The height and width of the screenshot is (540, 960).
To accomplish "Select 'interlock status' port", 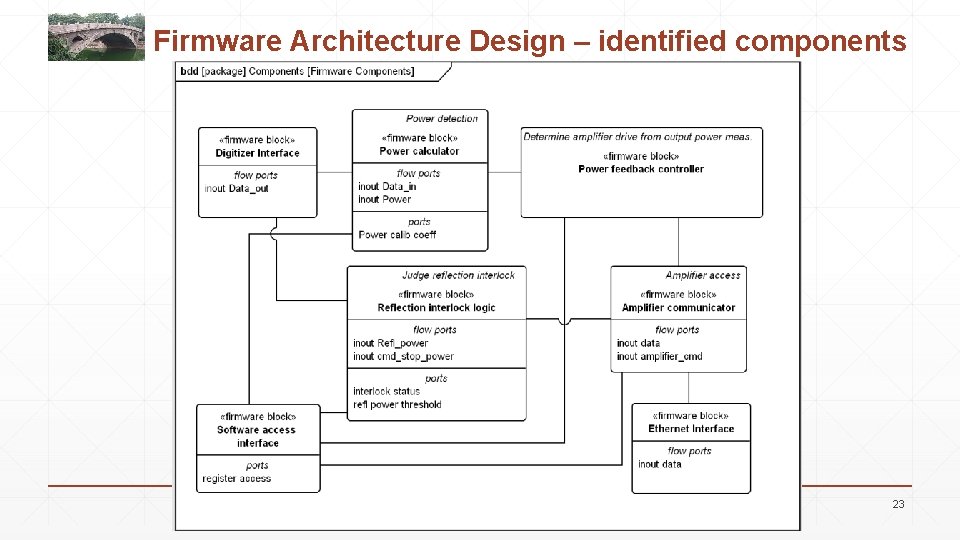I will pyautogui.click(x=386, y=391).
